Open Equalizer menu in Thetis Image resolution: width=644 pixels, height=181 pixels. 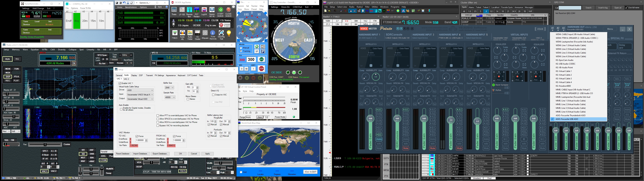[x=35, y=49]
